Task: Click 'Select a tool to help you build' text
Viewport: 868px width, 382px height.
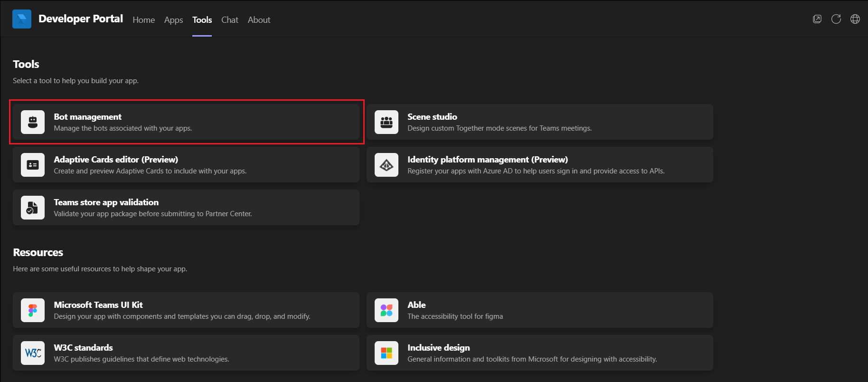Action: pos(75,81)
